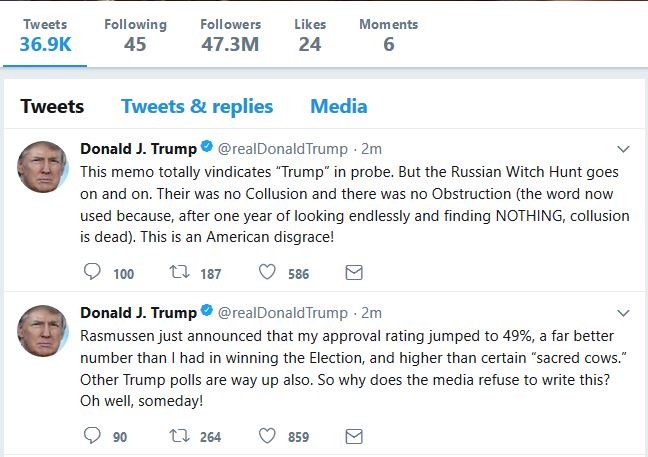Open the 24 Likes page
The height and width of the screenshot is (457, 648).
coord(310,34)
